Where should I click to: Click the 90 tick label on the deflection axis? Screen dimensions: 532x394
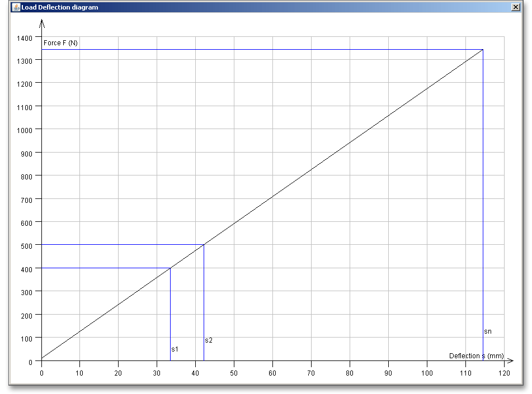pos(388,372)
